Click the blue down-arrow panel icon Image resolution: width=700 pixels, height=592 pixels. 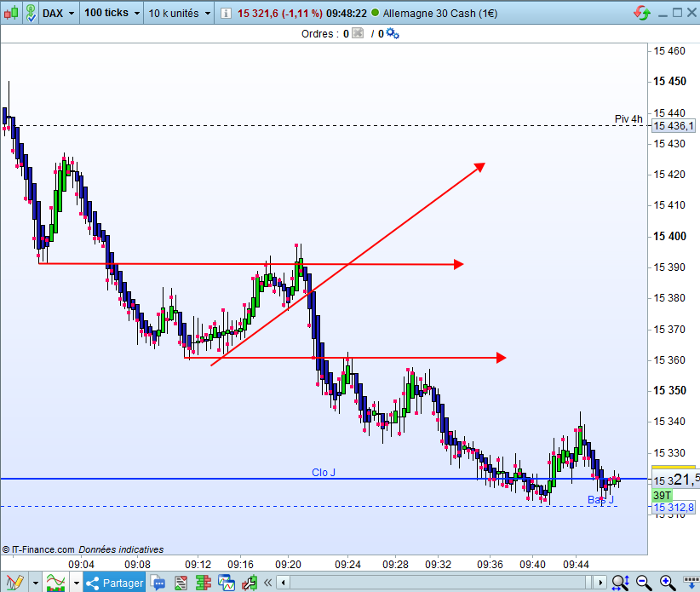pos(691,583)
